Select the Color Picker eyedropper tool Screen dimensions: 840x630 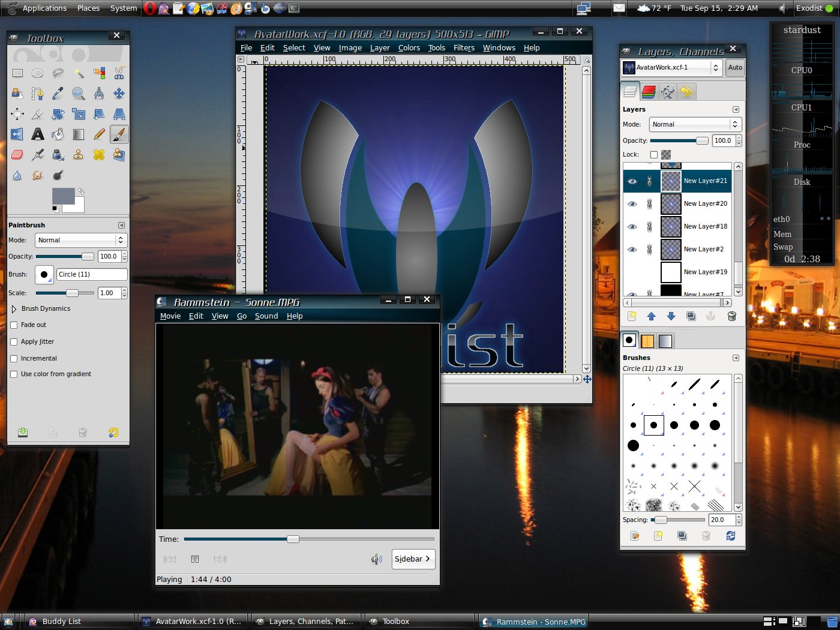click(58, 94)
